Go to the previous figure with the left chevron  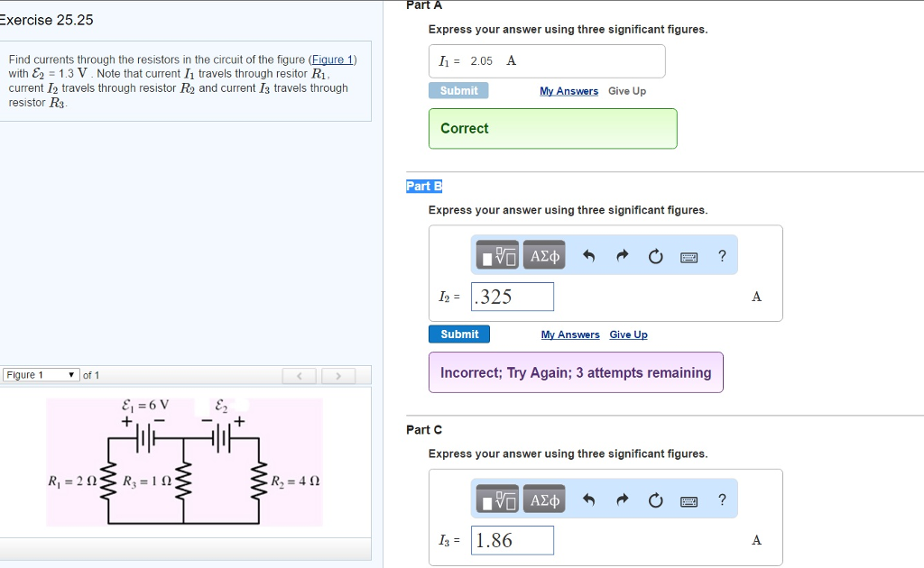click(300, 374)
